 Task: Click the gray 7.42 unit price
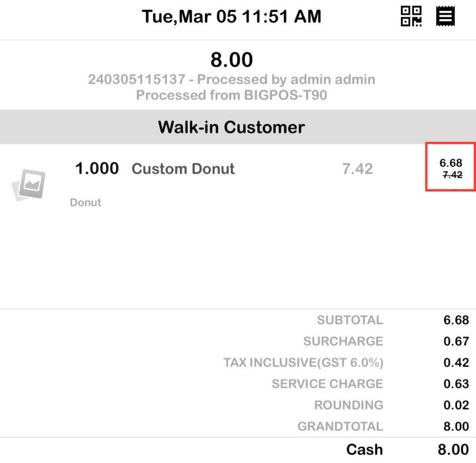[x=357, y=169]
